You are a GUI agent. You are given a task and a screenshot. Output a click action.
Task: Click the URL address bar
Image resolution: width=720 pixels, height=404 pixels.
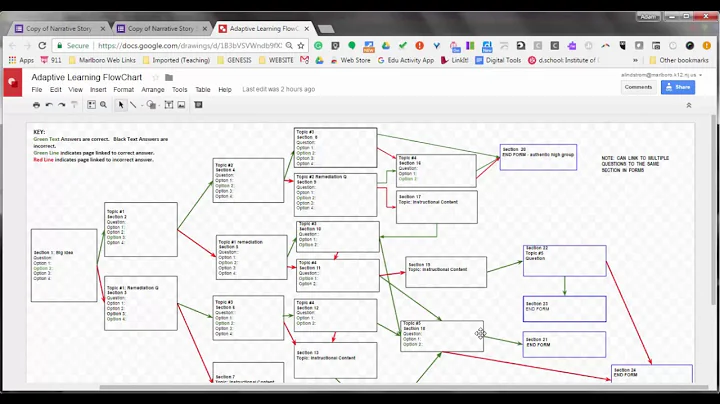(190, 45)
